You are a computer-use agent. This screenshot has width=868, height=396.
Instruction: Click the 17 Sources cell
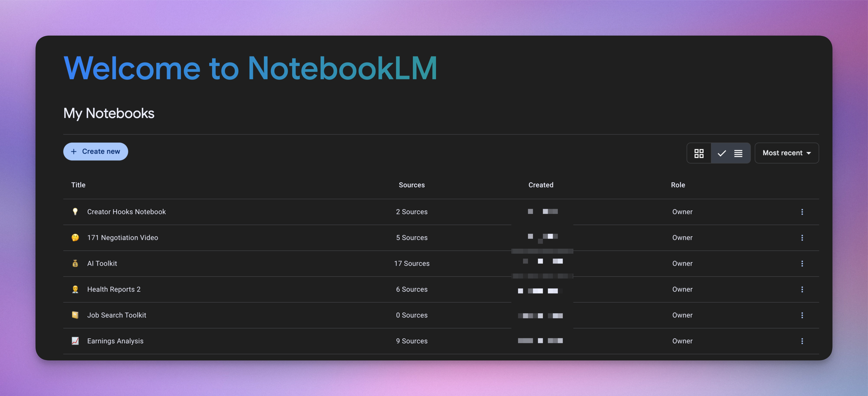pyautogui.click(x=412, y=263)
